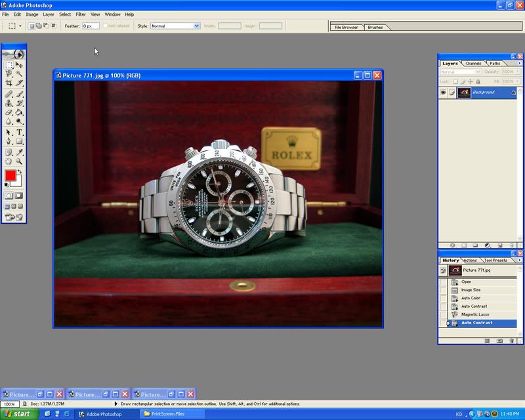The image size is (525, 420).
Task: Switch to the Paths tab
Action: [495, 63]
